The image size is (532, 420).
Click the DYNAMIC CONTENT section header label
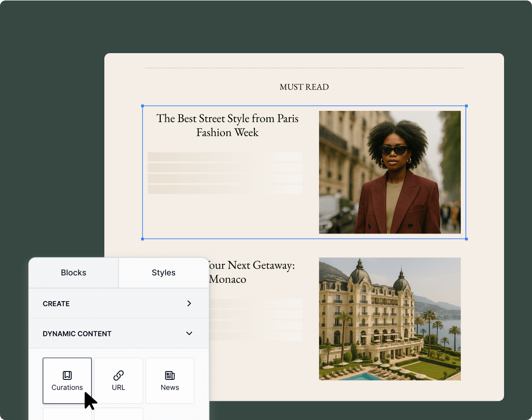click(77, 334)
